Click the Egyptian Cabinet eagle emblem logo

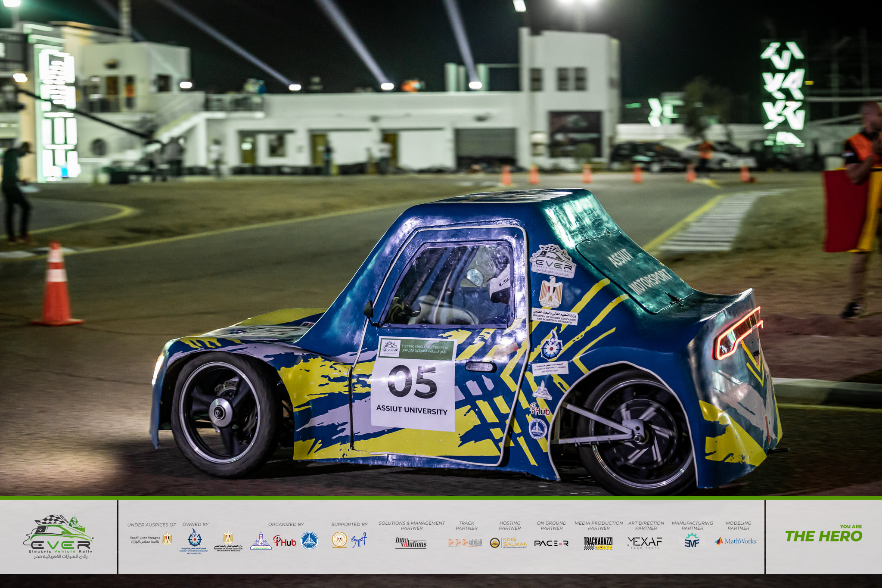click(x=167, y=539)
